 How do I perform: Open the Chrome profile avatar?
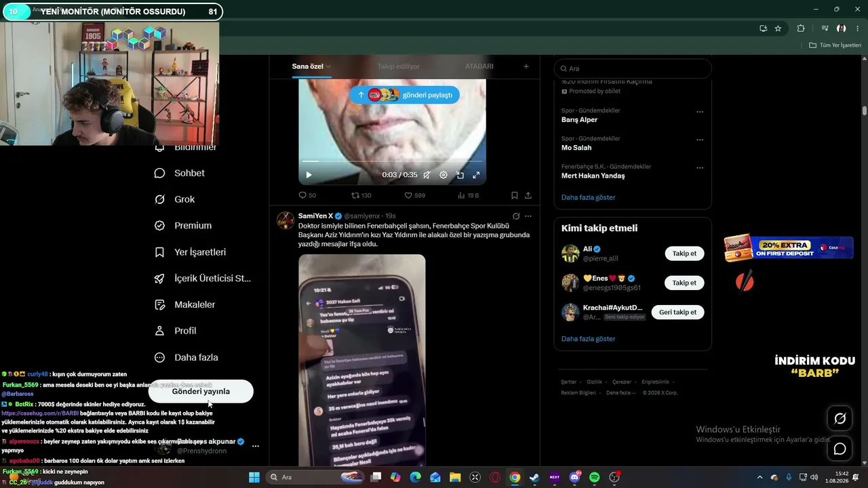coord(842,28)
